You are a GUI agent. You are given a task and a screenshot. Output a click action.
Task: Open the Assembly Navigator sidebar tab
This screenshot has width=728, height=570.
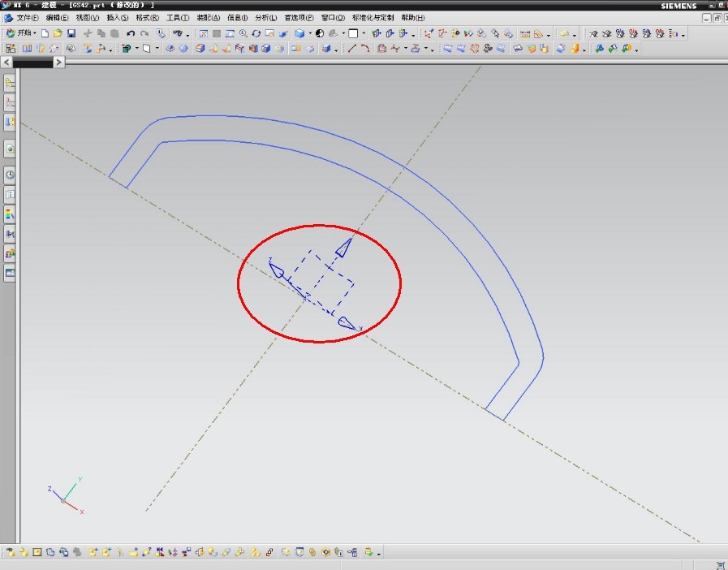pos(10,83)
